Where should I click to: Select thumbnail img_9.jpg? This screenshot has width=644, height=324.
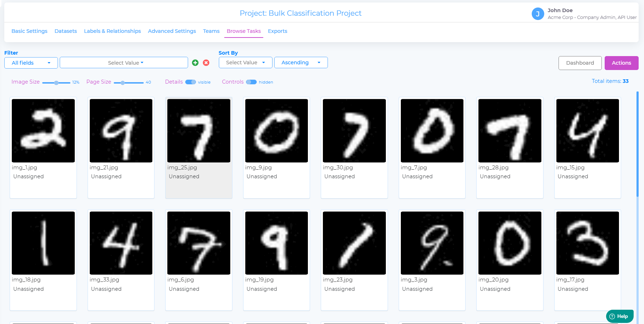pyautogui.click(x=276, y=131)
